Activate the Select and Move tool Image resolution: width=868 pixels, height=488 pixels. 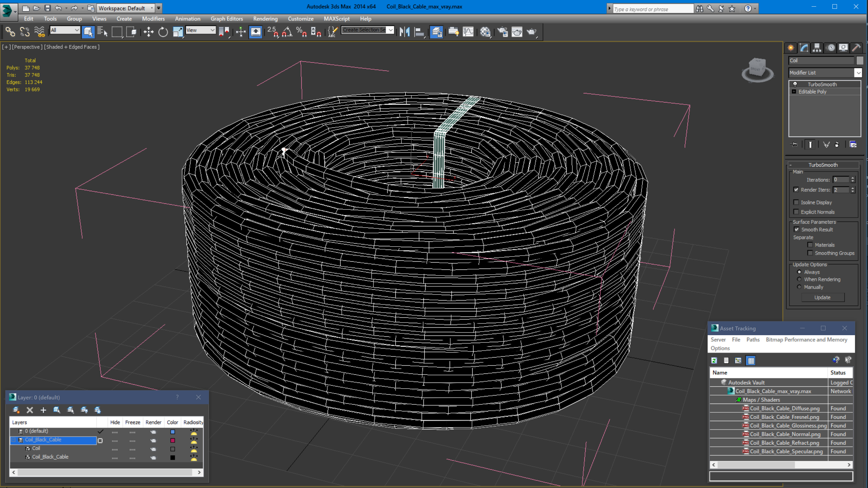pos(148,32)
